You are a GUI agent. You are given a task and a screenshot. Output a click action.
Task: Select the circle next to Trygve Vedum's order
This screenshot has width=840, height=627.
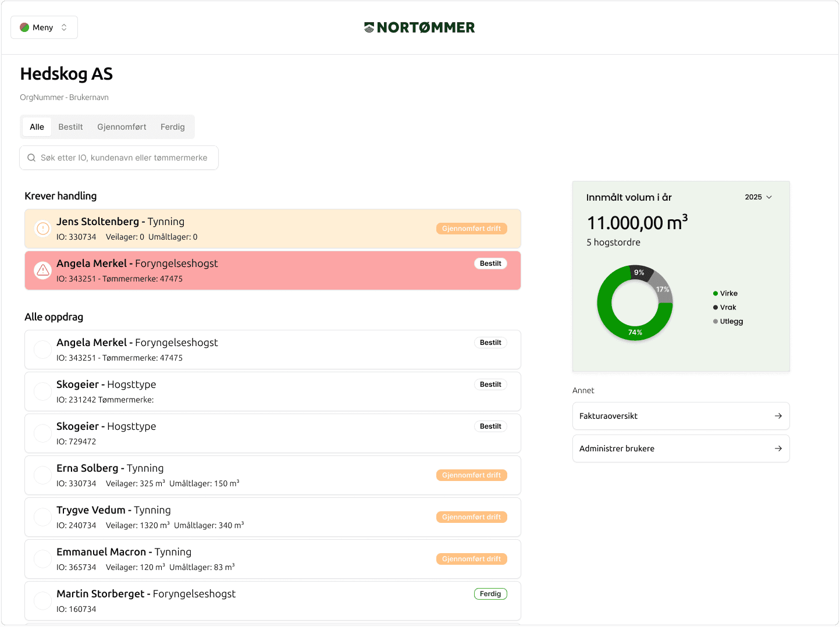[42, 516]
